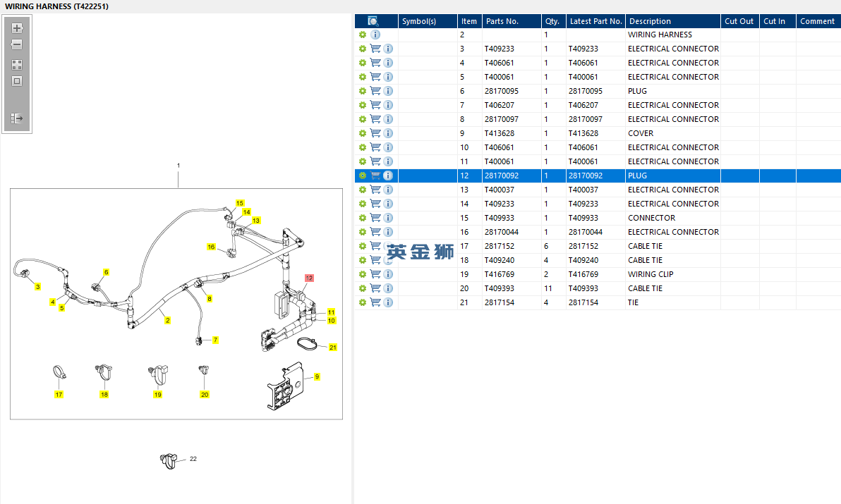Click the export list arrow tool

[17, 118]
